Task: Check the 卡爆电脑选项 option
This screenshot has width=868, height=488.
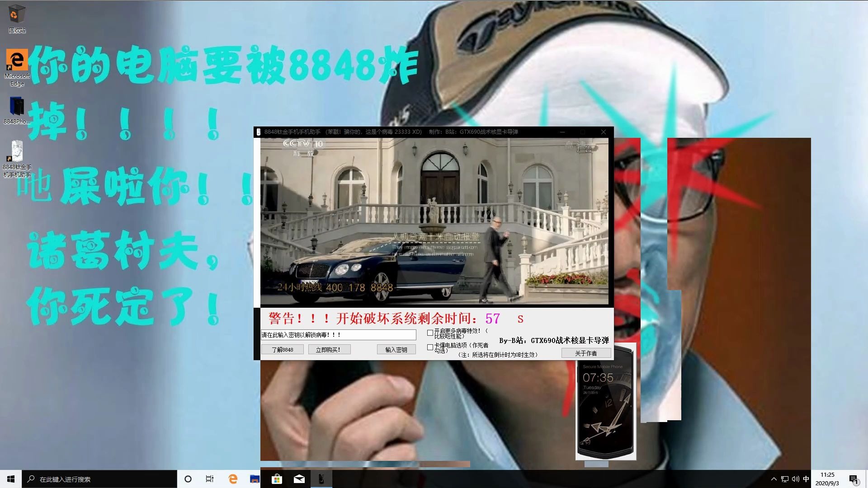Action: (429, 347)
